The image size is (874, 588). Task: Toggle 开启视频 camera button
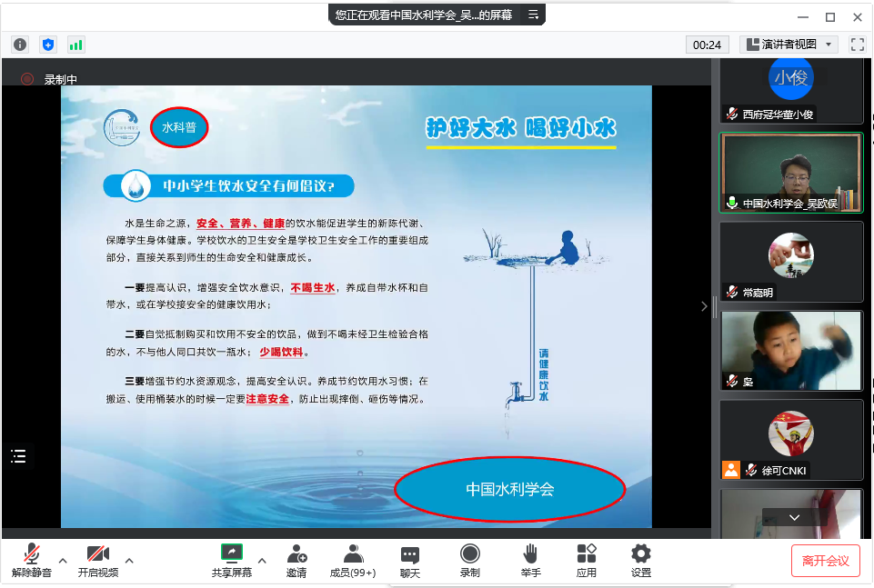(x=97, y=560)
